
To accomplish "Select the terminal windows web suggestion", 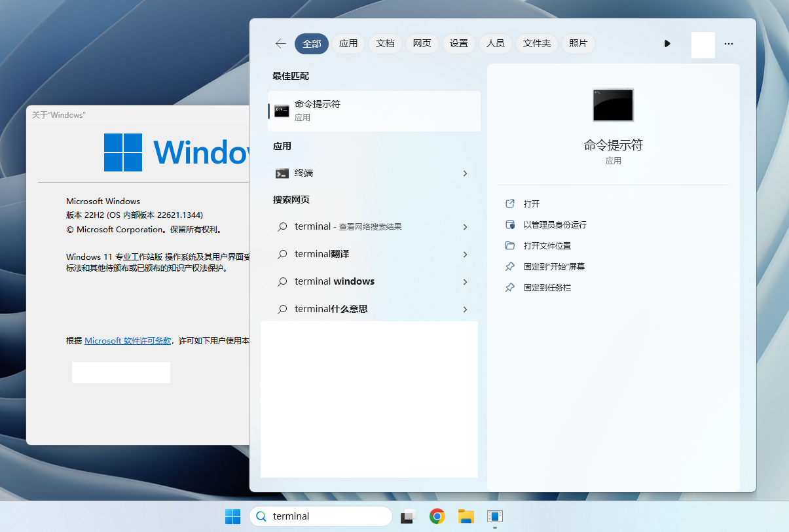I will click(375, 282).
